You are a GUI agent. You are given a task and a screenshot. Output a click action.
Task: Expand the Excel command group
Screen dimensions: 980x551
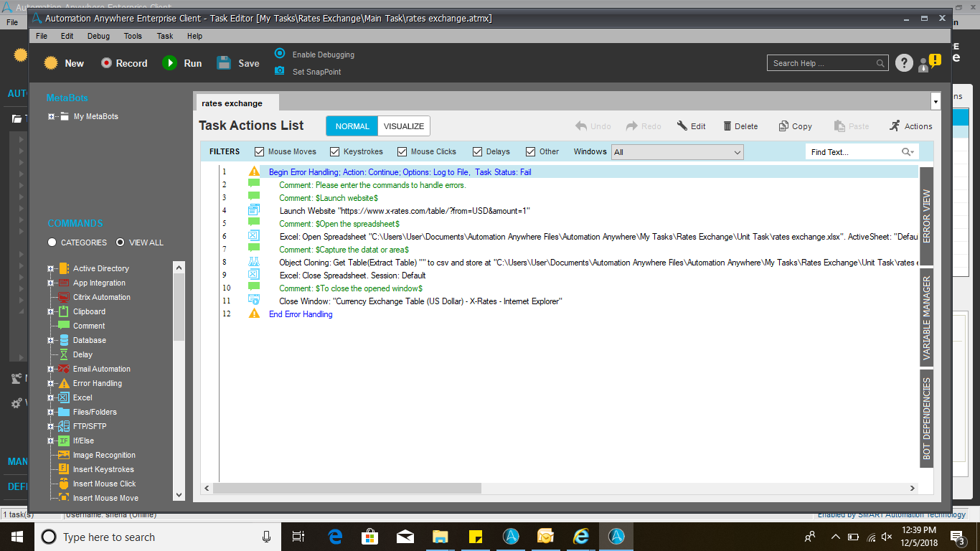51,397
